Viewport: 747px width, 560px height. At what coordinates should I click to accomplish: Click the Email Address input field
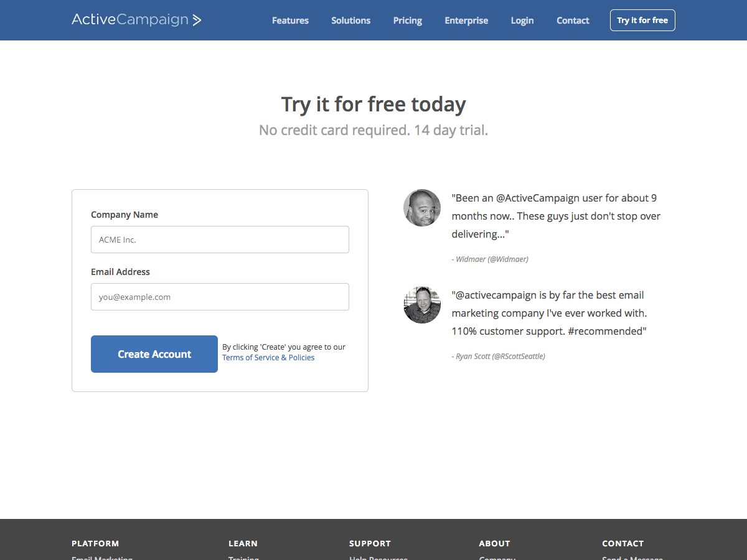[x=220, y=297]
